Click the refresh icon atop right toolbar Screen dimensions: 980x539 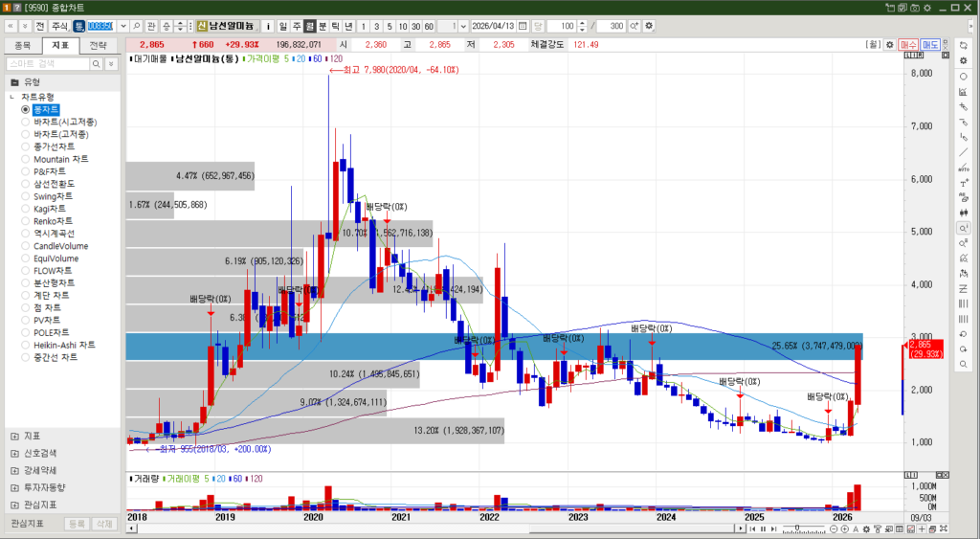click(x=963, y=45)
